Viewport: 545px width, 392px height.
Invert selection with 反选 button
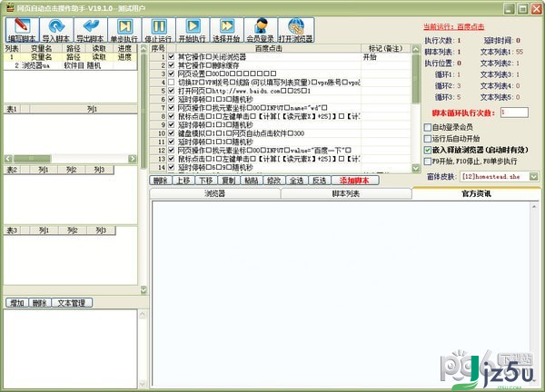[320, 181]
